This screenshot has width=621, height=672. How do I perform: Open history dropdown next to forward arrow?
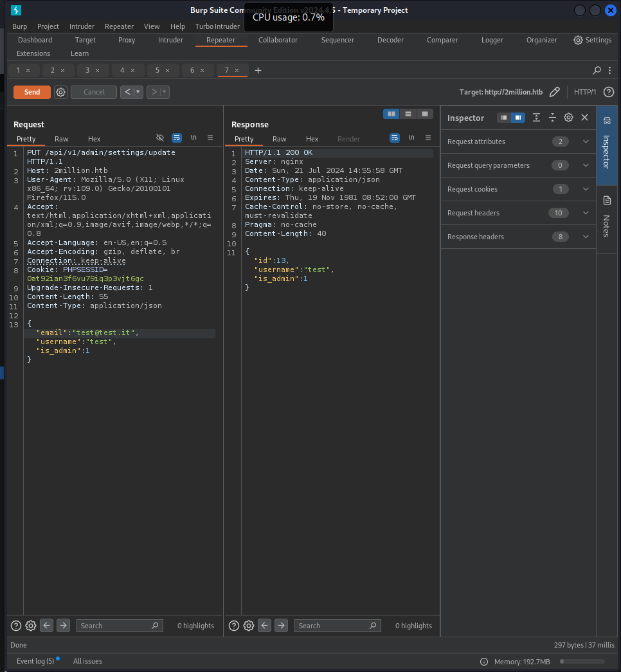click(x=165, y=92)
